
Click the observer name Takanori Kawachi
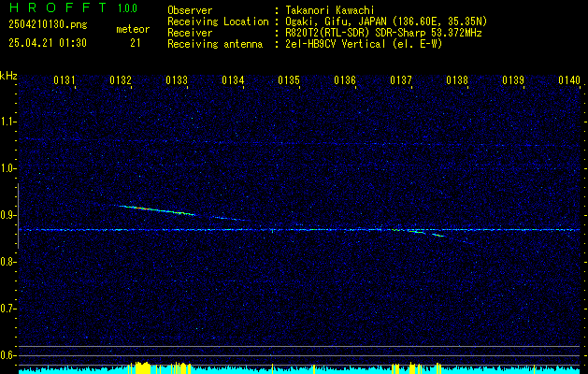click(x=330, y=10)
